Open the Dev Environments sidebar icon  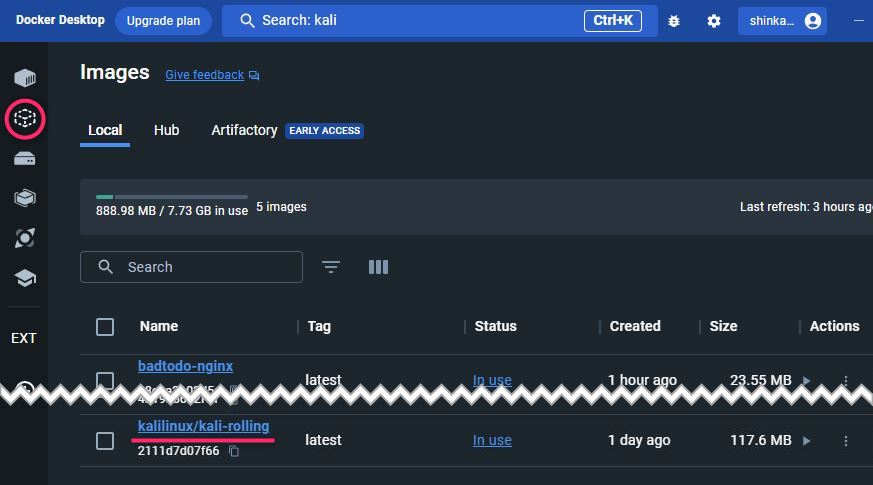(25, 198)
